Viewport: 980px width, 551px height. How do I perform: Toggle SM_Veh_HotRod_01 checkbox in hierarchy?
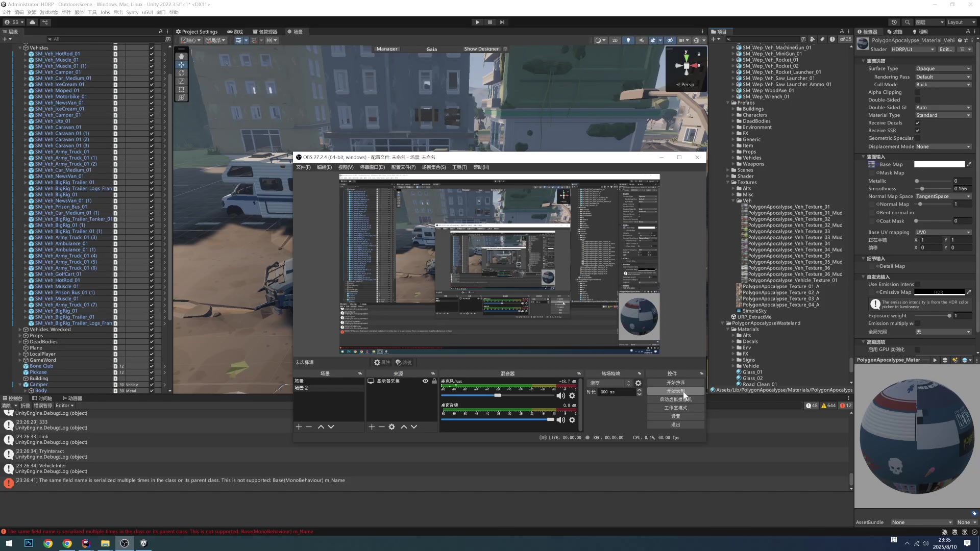point(152,54)
